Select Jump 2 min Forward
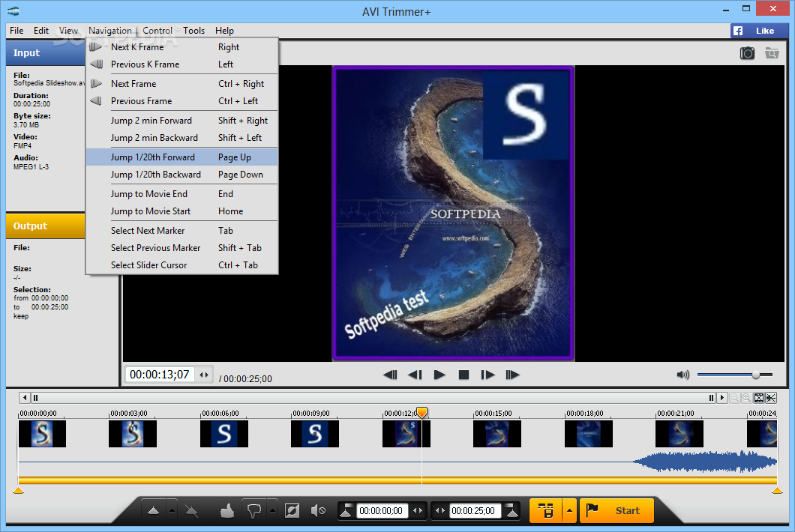The height and width of the screenshot is (532, 795). coord(182,121)
